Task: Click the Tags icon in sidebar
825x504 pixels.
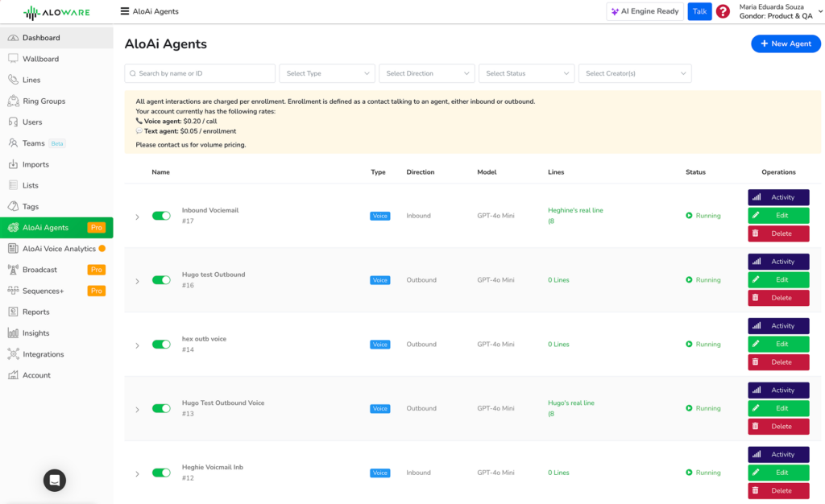Action: tap(13, 207)
